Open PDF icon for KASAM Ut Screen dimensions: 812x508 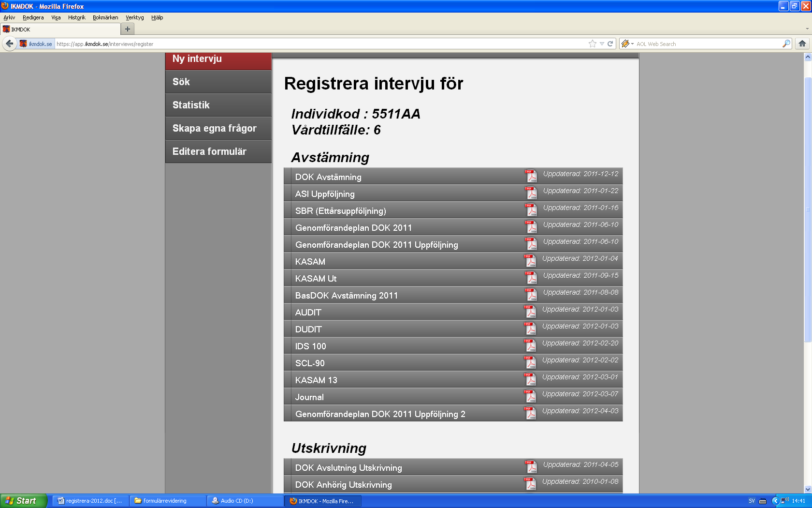coord(531,278)
